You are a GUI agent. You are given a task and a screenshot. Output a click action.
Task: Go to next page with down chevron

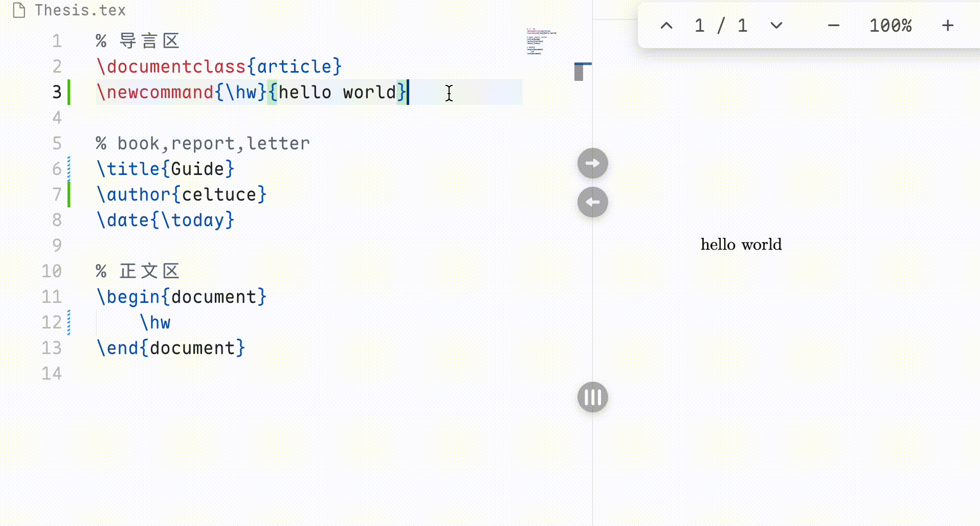(x=775, y=25)
